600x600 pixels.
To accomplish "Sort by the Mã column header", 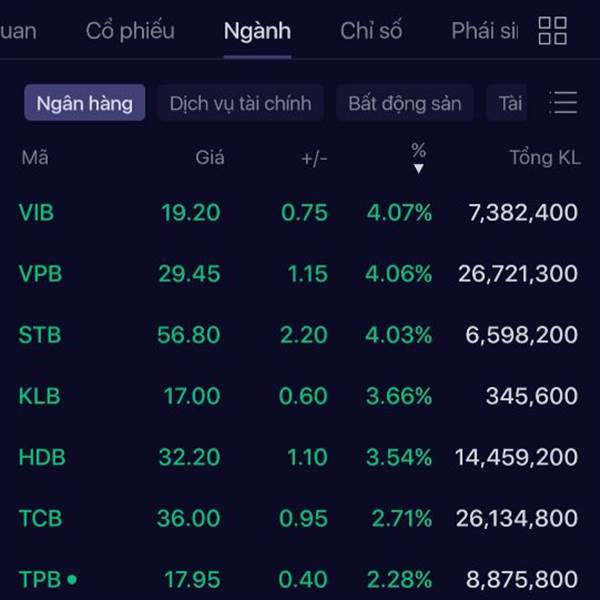I will (x=34, y=157).
